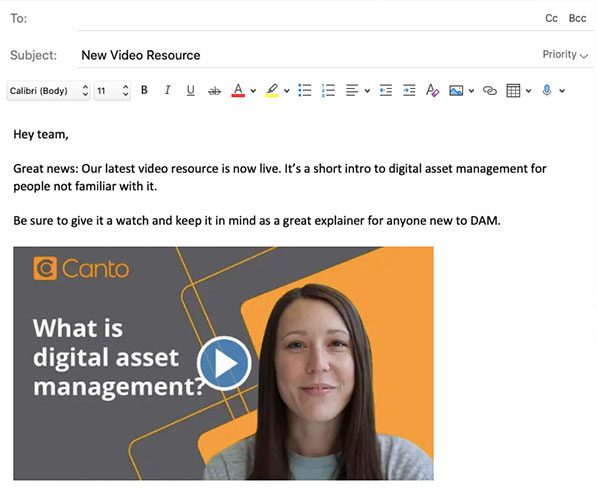Start dictation with the microphone icon
597x490 pixels.
click(547, 91)
